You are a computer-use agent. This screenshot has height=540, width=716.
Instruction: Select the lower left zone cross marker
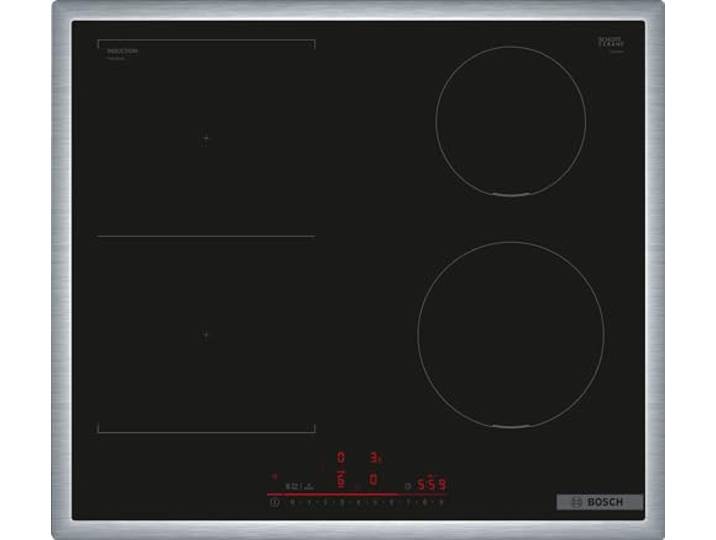(205, 335)
